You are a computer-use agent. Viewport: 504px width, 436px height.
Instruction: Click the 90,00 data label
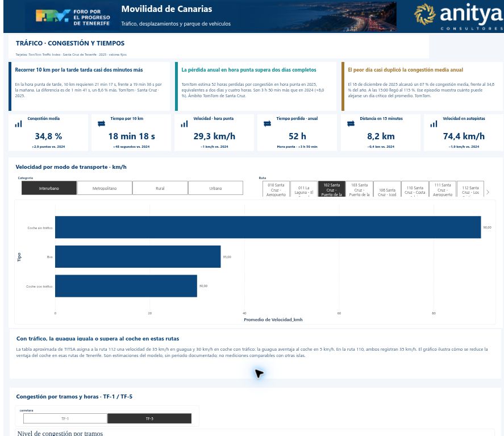[488, 227]
